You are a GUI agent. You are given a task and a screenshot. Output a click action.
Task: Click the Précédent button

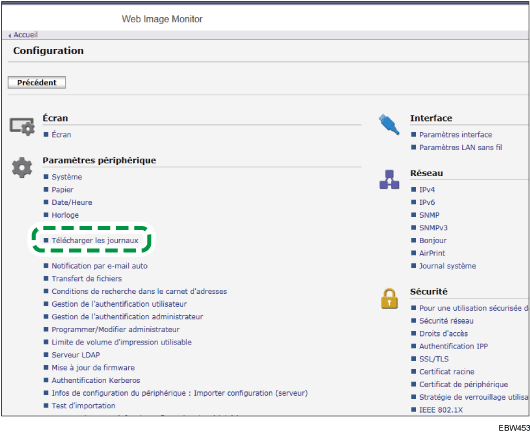pyautogui.click(x=37, y=82)
